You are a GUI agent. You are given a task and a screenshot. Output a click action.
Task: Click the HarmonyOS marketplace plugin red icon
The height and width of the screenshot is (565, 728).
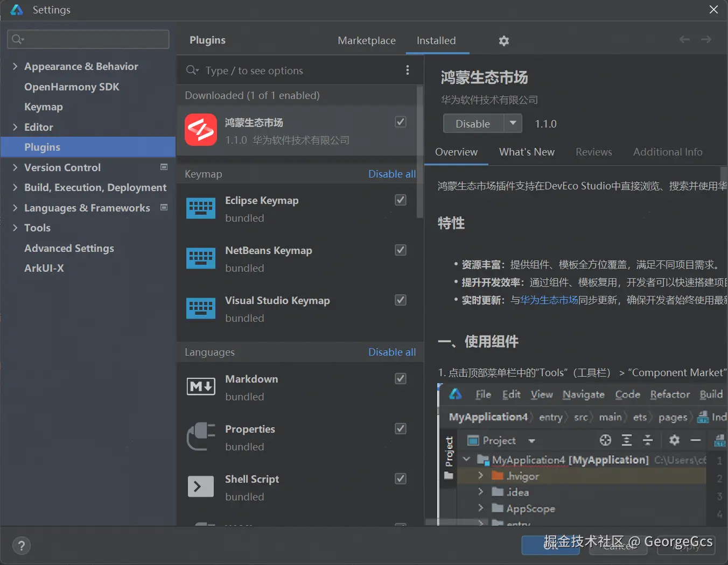pyautogui.click(x=201, y=130)
